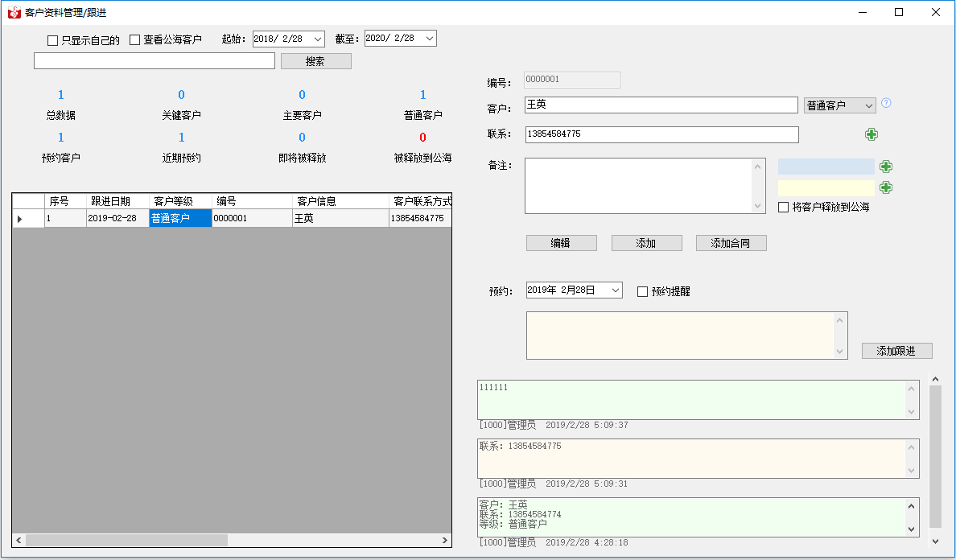Open the 起始 start date dropdown
Image resolution: width=956 pixels, height=560 pixels.
316,39
